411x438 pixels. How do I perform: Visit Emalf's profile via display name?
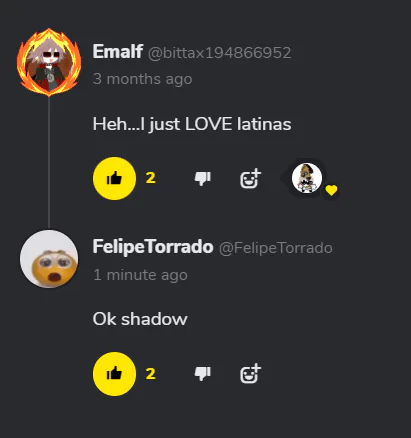tap(118, 52)
